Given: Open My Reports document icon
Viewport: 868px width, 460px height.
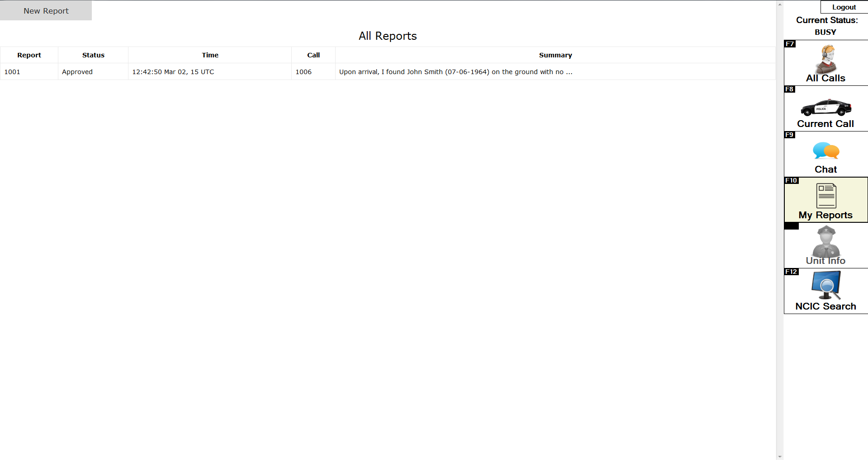Looking at the screenshot, I should (826, 195).
